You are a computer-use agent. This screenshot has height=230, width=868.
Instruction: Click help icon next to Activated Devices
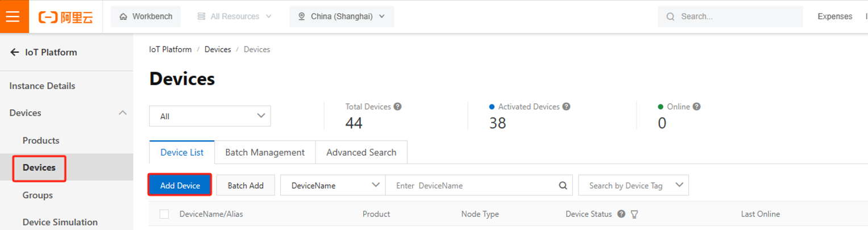coord(566,107)
